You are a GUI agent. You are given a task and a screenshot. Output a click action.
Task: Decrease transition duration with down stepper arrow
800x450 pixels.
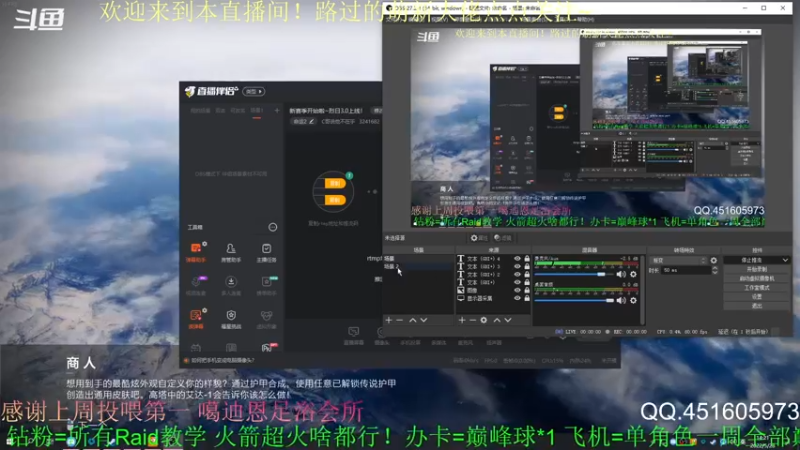click(714, 272)
